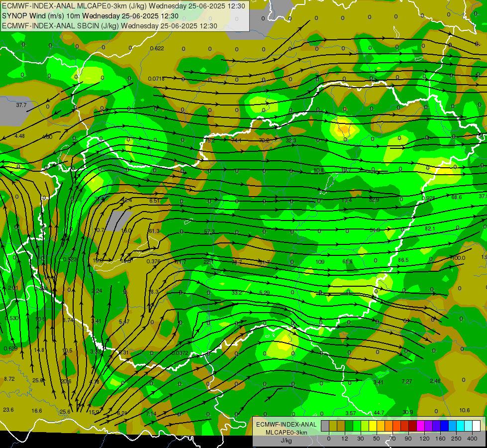Click the 23.6 map value

point(8,410)
